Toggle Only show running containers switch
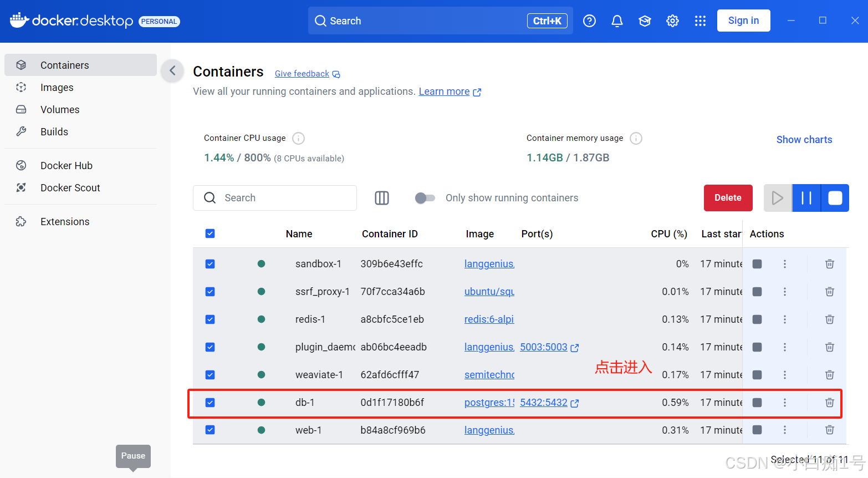The image size is (868, 478). coord(425,198)
